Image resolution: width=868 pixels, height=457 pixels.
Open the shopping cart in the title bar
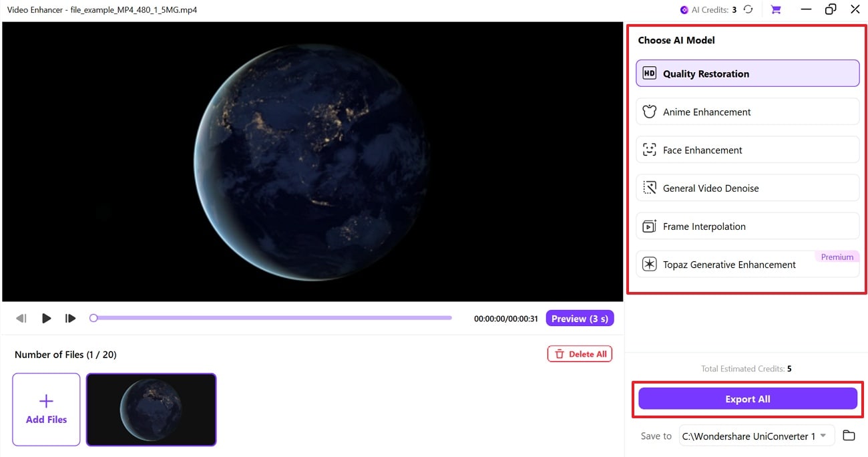tap(775, 9)
